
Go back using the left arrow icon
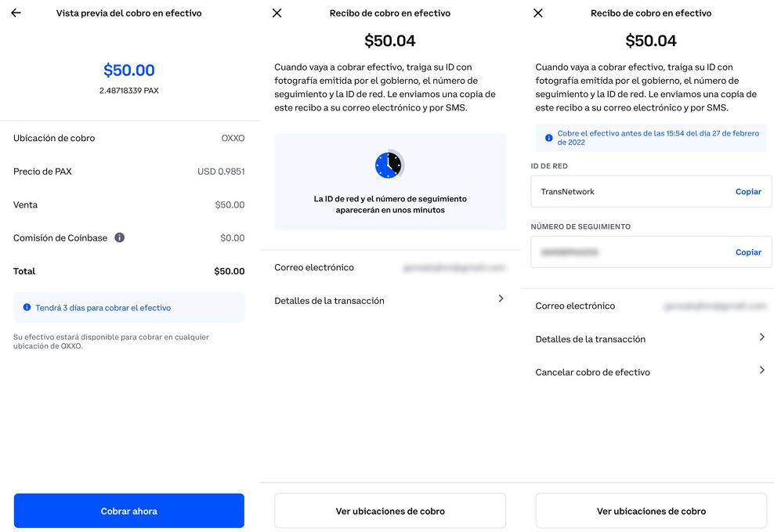point(16,13)
